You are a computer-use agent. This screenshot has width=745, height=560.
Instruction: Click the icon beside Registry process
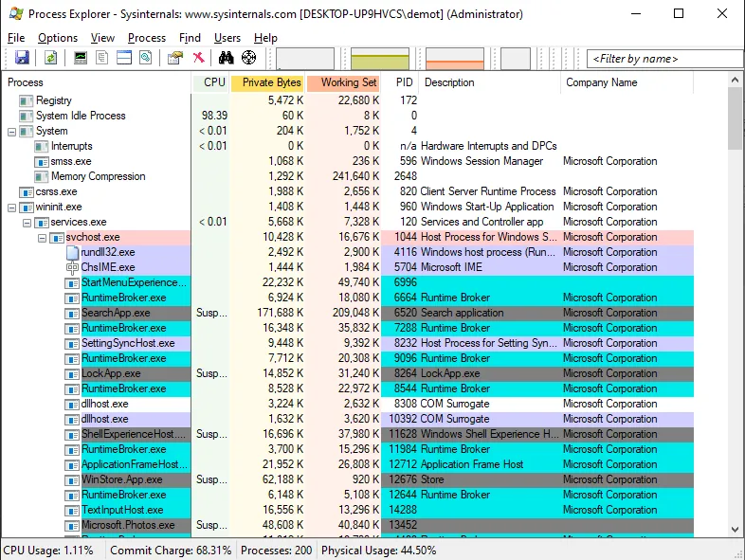tap(26, 100)
